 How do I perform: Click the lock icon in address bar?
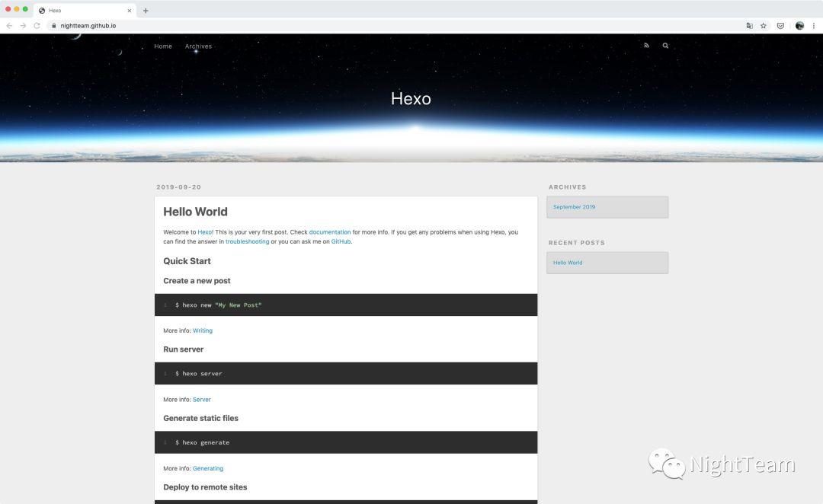[53, 26]
